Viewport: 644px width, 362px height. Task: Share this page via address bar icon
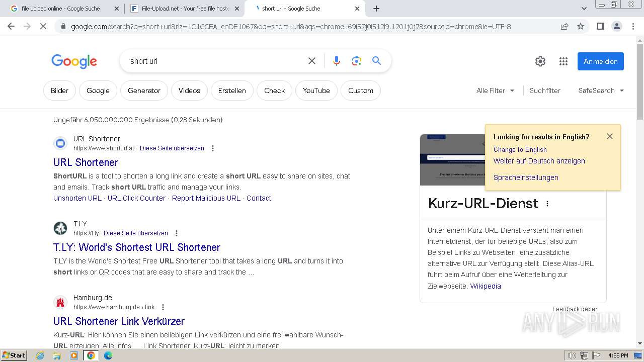coord(565,26)
